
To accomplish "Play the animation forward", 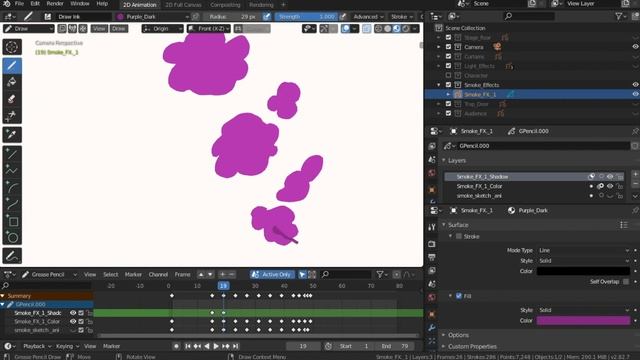I will click(x=216, y=346).
